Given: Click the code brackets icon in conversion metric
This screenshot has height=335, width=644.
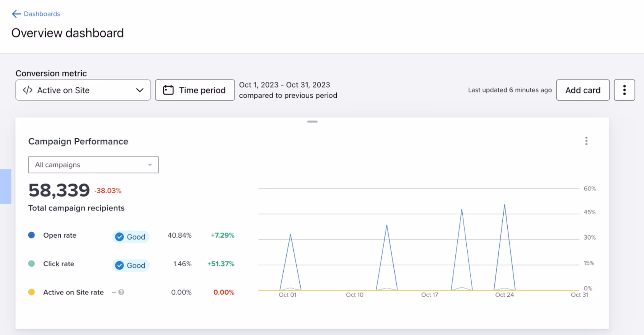Looking at the screenshot, I should (27, 90).
